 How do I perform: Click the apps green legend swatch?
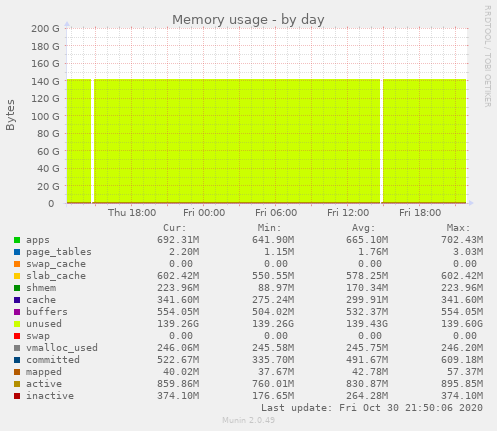17,240
